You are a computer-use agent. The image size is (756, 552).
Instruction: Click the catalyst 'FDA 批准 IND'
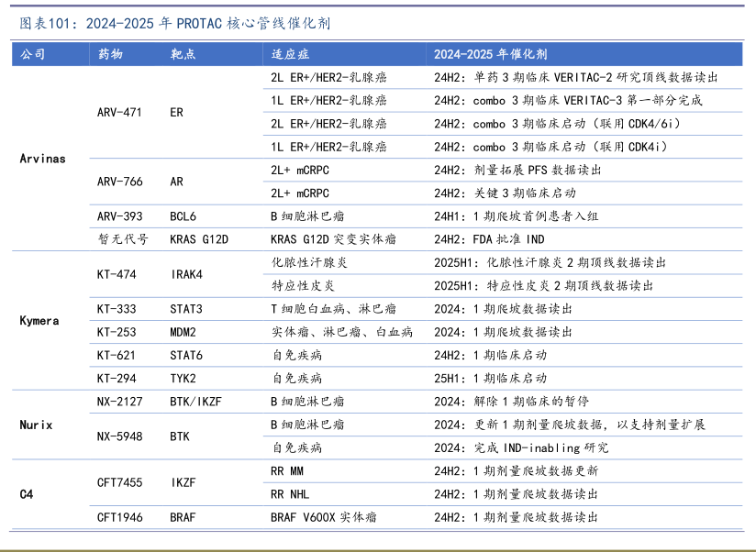(x=489, y=239)
